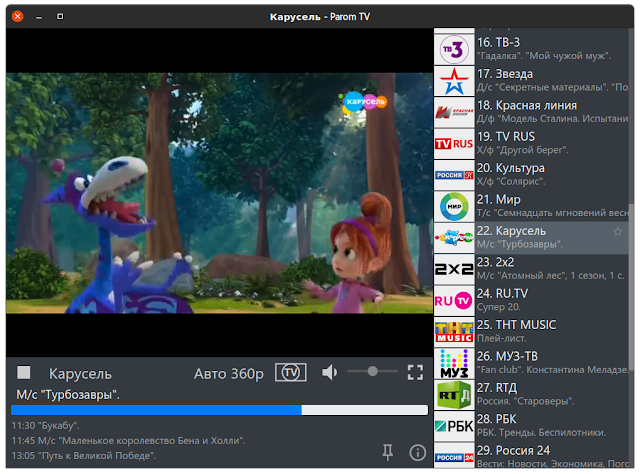
Task: Adjust the volume slider knob
Action: (x=372, y=371)
